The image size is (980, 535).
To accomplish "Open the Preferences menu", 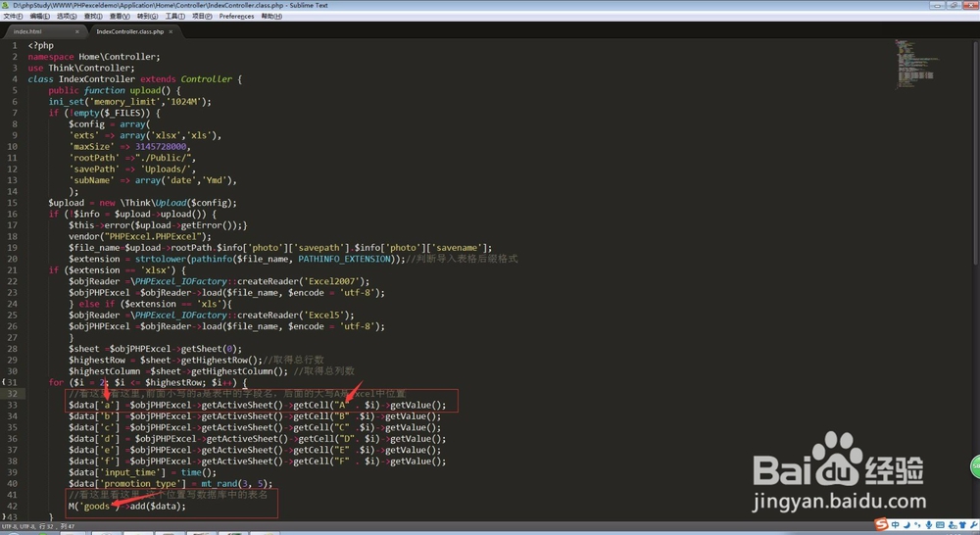I will click(x=236, y=17).
